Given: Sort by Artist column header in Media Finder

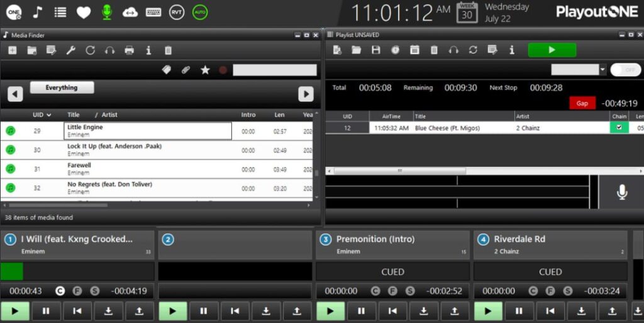Looking at the screenshot, I should point(109,115).
